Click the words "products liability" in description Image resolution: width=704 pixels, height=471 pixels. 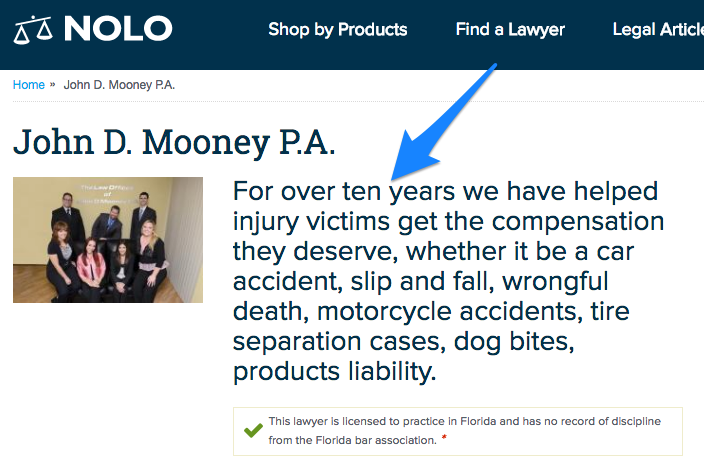coord(335,373)
